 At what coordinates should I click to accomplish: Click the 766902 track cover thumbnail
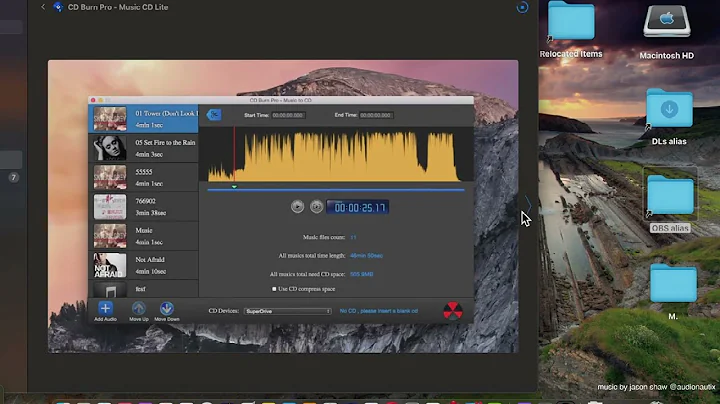(x=110, y=207)
